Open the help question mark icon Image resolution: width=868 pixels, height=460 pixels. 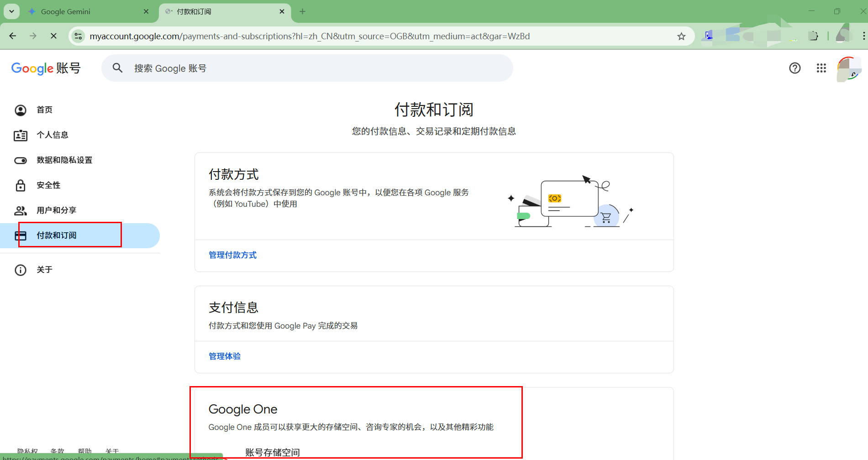click(x=795, y=68)
